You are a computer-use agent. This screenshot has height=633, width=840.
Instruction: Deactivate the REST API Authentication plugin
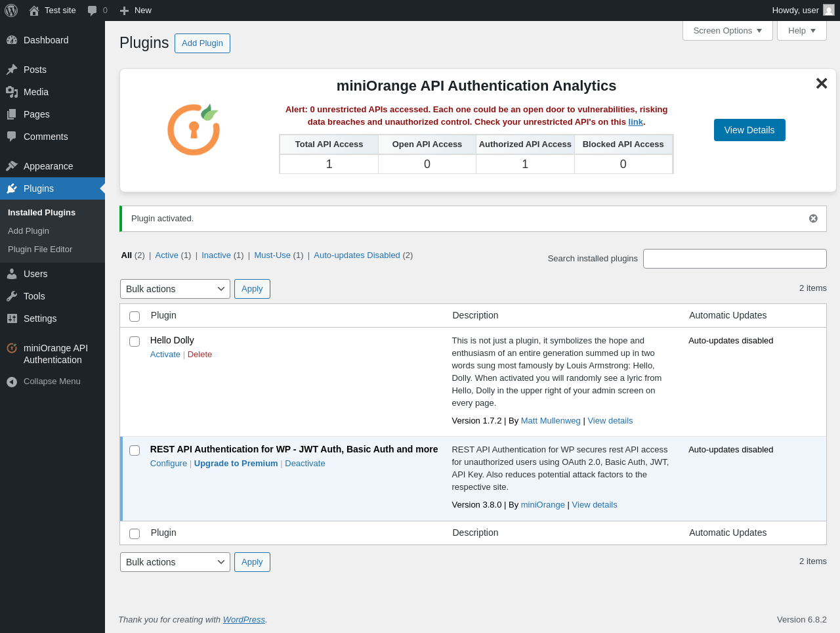tap(305, 464)
